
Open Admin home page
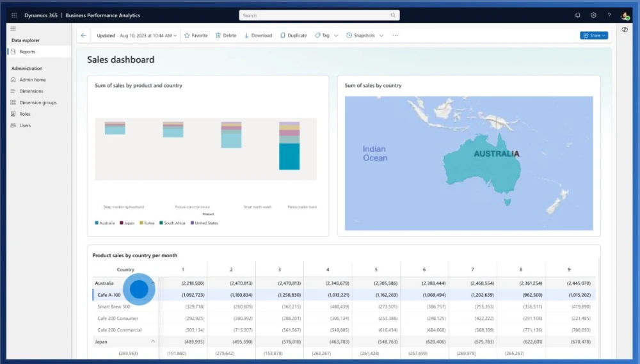pos(33,79)
